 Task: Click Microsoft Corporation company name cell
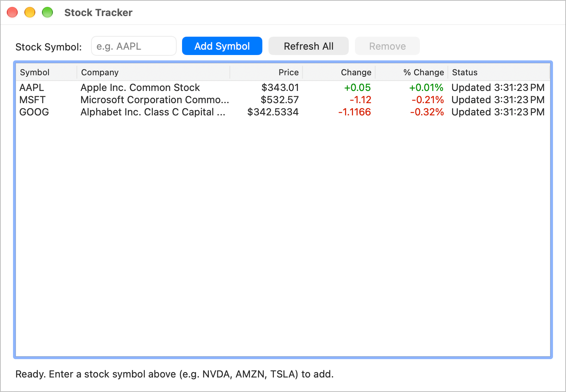tap(155, 100)
